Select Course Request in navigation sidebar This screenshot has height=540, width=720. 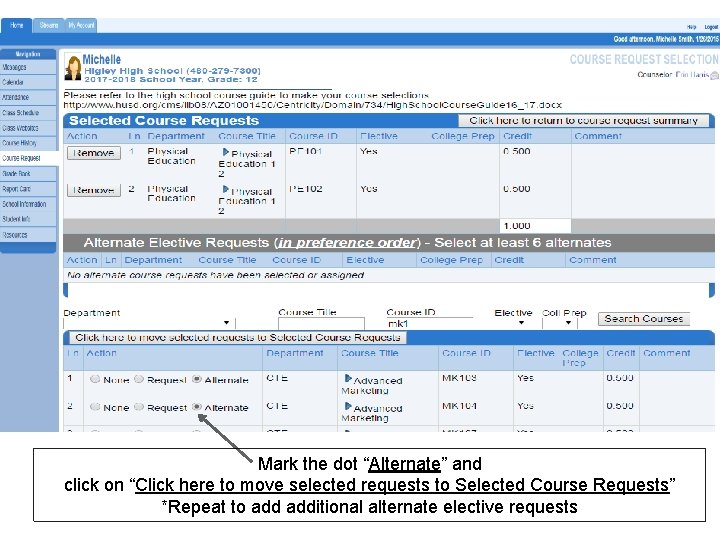click(28, 158)
